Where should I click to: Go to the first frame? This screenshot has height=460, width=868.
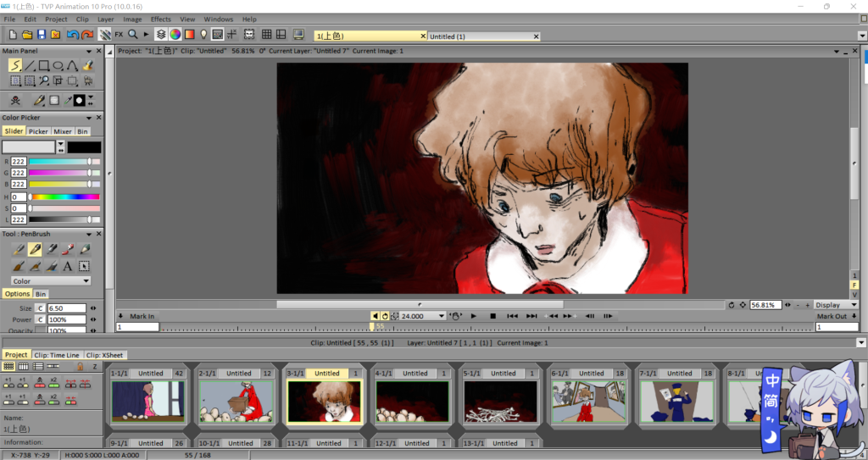513,316
